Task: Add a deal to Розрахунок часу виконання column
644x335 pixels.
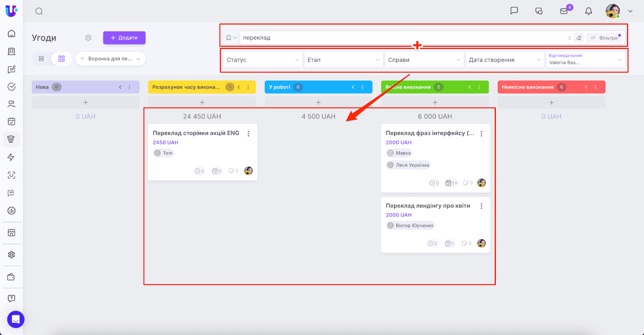Action: (202, 103)
